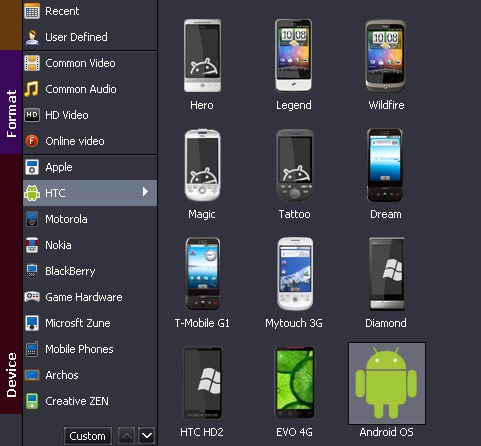Select the Android OS robot icon
The image size is (481, 446).
click(x=387, y=383)
